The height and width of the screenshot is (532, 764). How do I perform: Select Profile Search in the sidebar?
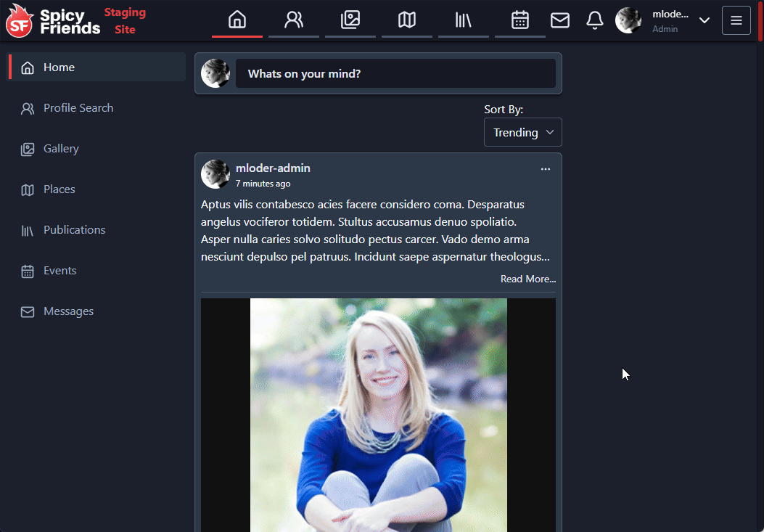[x=78, y=108]
